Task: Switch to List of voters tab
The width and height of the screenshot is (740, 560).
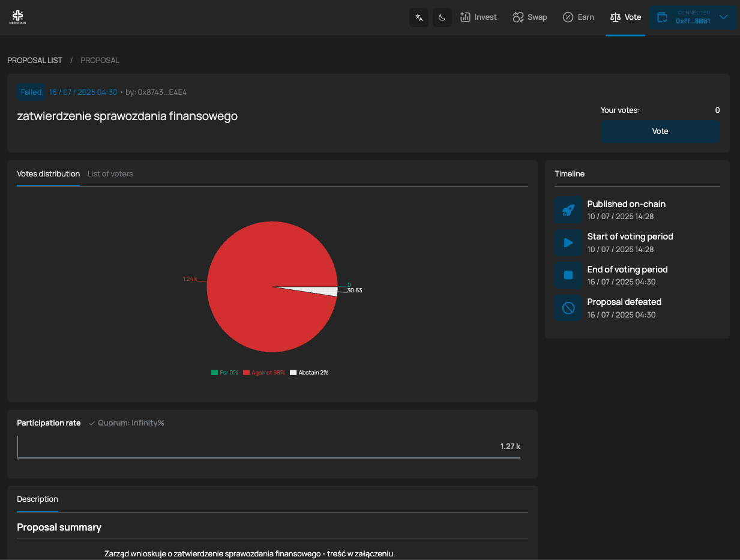Action: (x=110, y=174)
